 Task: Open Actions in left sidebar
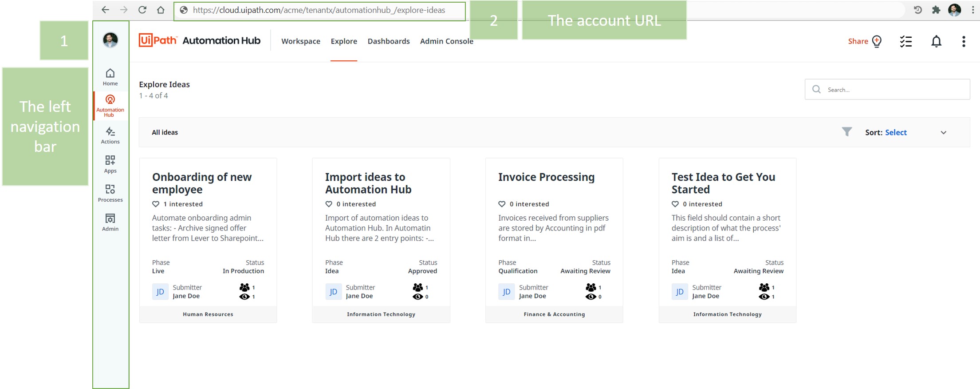tap(110, 135)
